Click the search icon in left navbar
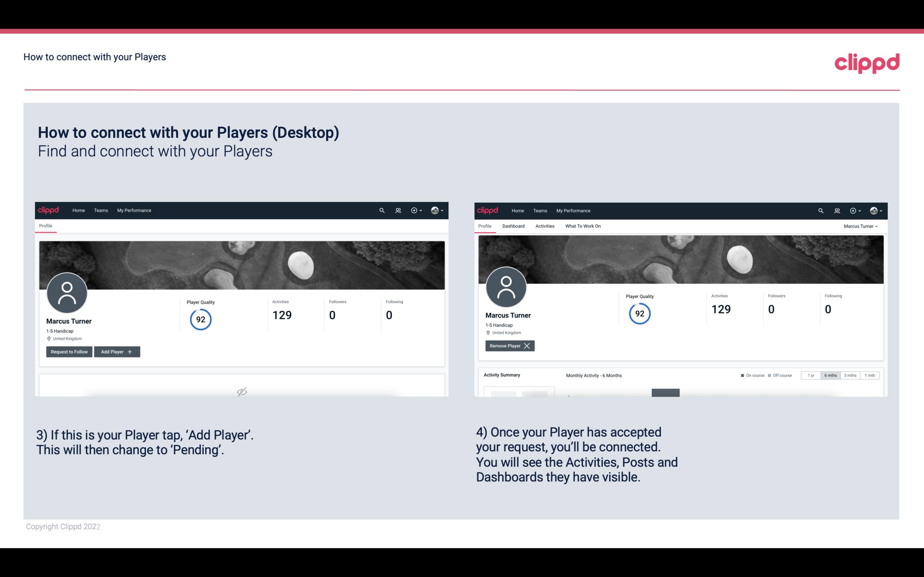Image resolution: width=924 pixels, height=577 pixels. (381, 210)
